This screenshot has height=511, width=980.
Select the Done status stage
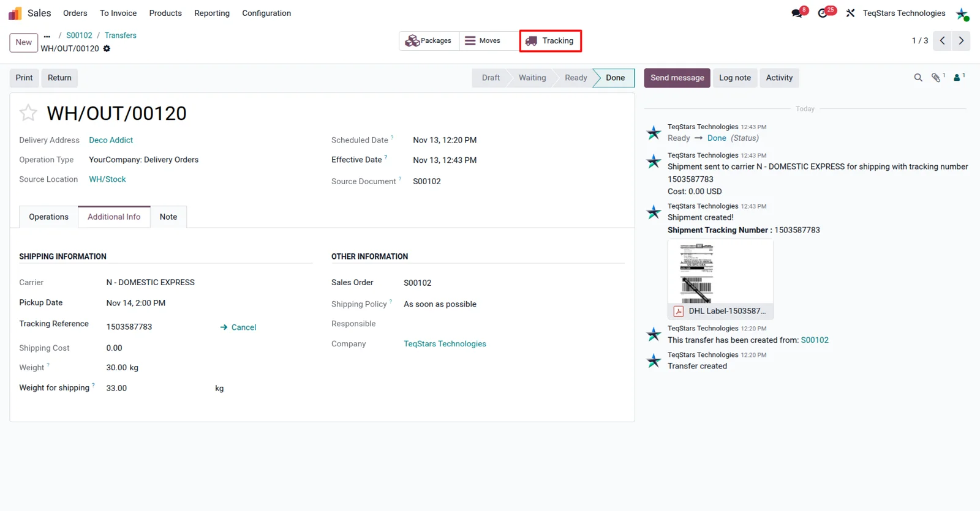tap(615, 78)
